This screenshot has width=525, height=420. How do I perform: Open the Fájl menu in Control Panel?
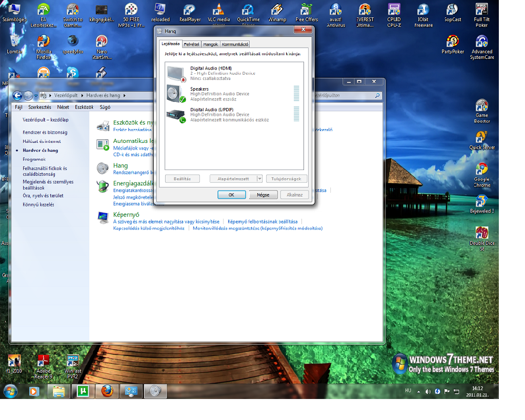pyautogui.click(x=18, y=107)
